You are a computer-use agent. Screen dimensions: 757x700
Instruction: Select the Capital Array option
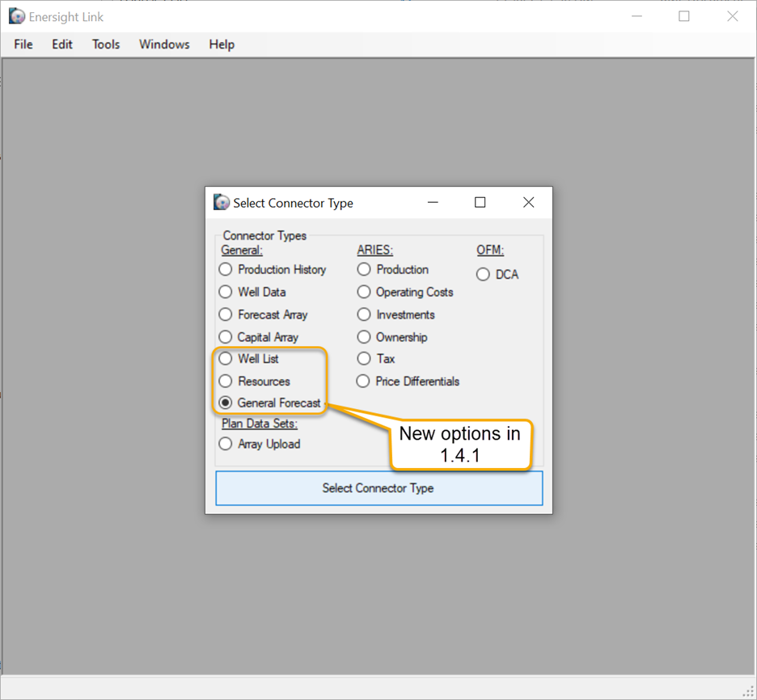(x=225, y=337)
